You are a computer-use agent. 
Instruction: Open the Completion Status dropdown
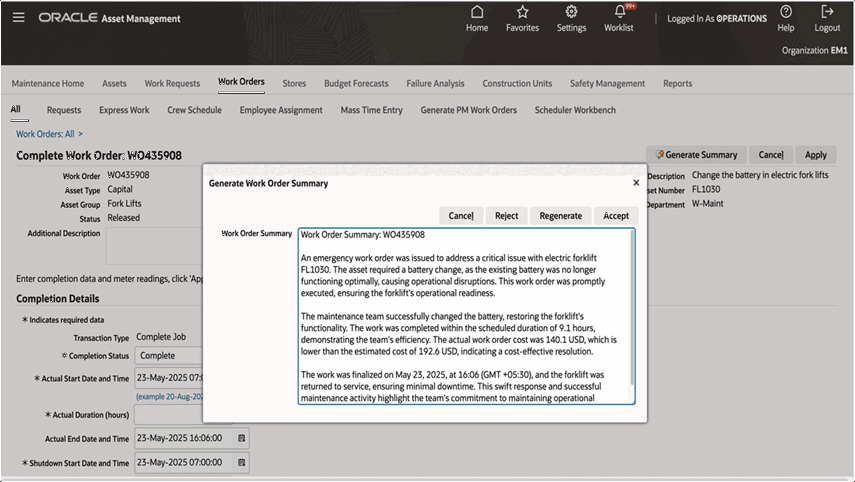coord(169,356)
